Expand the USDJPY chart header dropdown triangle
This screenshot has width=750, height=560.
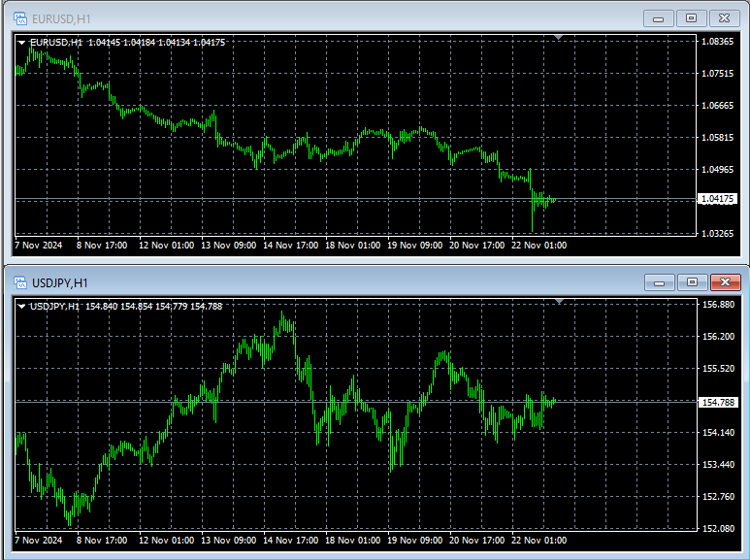click(x=21, y=307)
